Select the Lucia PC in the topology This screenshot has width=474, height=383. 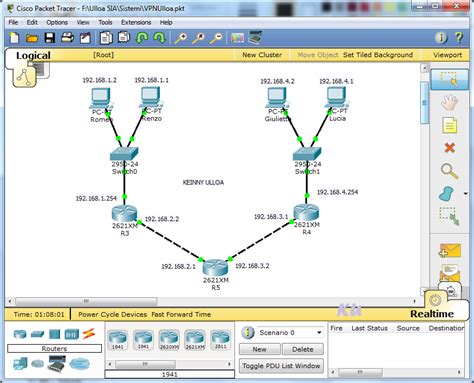coord(336,98)
